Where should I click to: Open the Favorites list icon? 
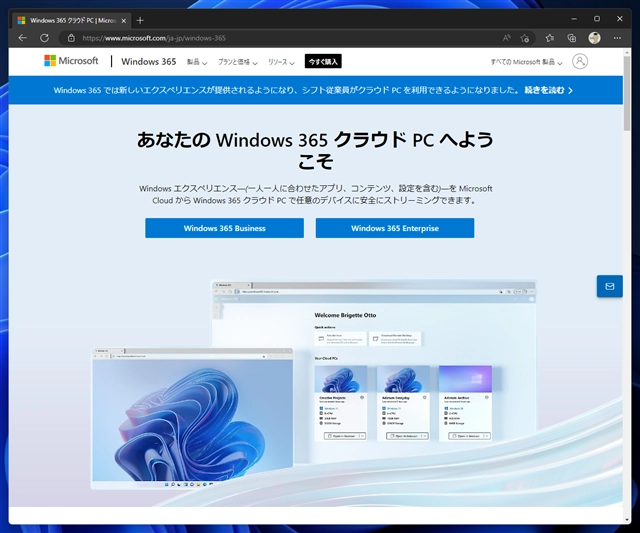(550, 38)
